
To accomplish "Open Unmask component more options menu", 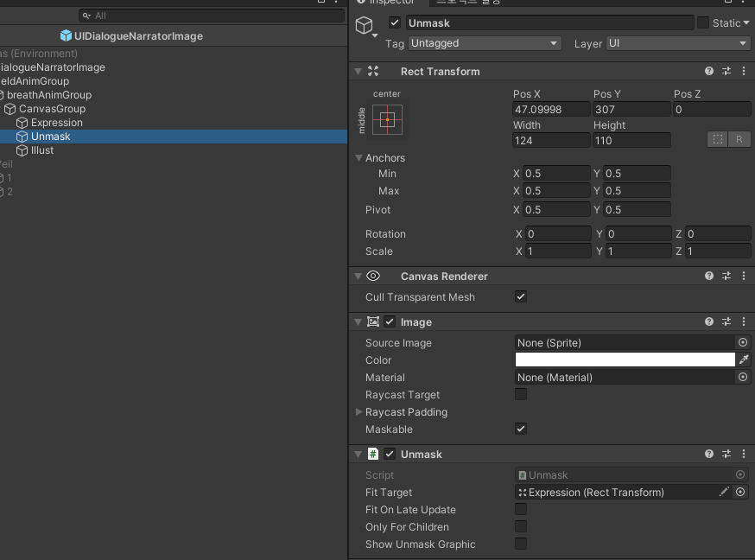I will pyautogui.click(x=744, y=454).
